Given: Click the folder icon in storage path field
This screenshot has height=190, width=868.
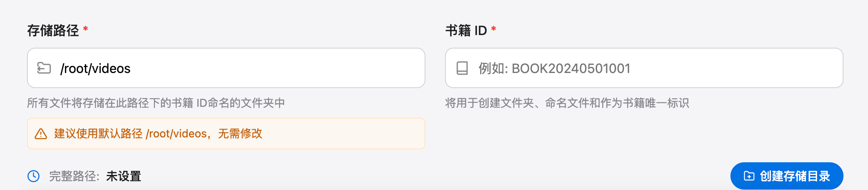Looking at the screenshot, I should 44,68.
